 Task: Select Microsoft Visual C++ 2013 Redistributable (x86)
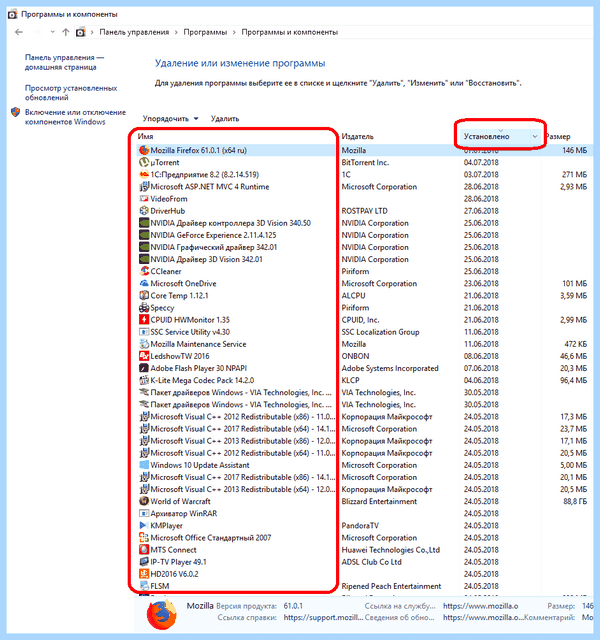(242, 441)
